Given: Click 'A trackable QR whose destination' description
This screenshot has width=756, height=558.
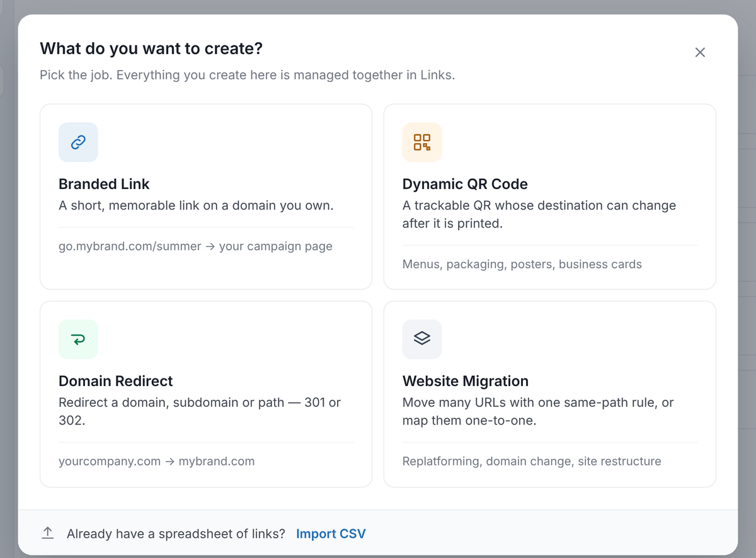Looking at the screenshot, I should [539, 214].
